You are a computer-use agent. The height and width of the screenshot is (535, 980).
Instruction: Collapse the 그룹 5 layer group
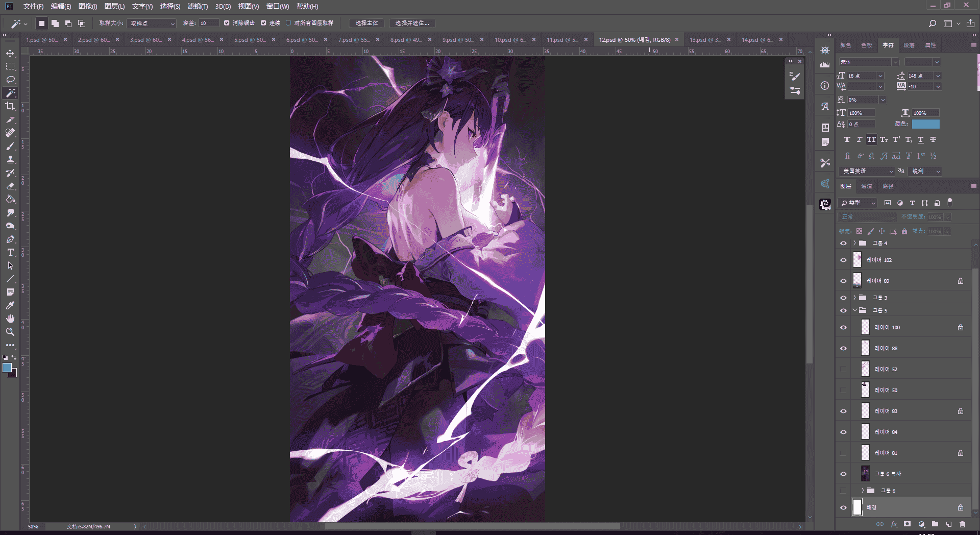(854, 310)
